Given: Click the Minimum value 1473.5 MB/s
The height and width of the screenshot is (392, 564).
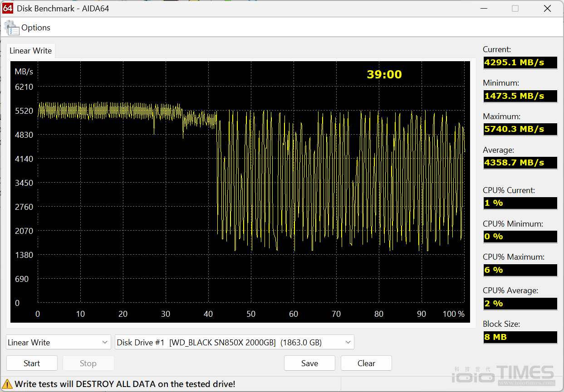Looking at the screenshot, I should pyautogui.click(x=520, y=96).
